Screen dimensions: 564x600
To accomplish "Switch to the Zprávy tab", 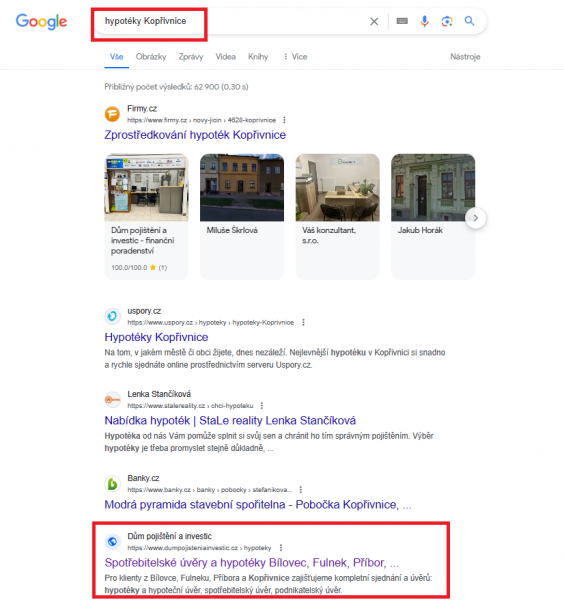I will click(191, 57).
